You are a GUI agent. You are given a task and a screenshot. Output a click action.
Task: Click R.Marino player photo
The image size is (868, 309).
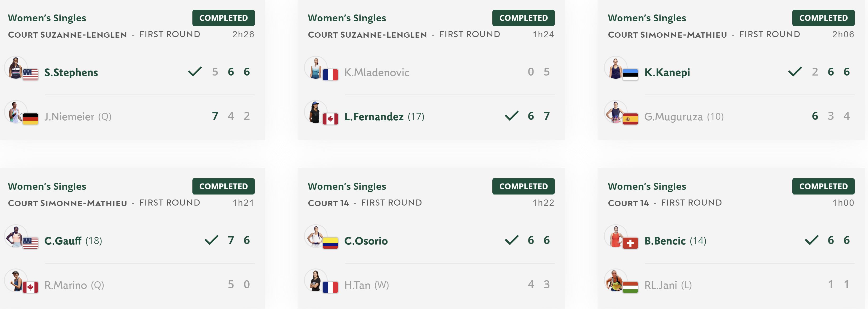click(16, 280)
